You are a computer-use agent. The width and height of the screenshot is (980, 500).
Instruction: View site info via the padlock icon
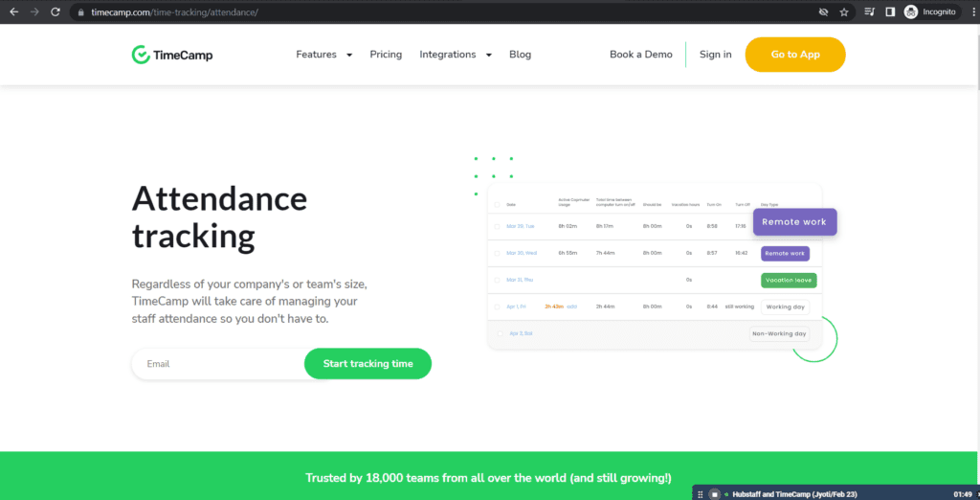click(80, 11)
